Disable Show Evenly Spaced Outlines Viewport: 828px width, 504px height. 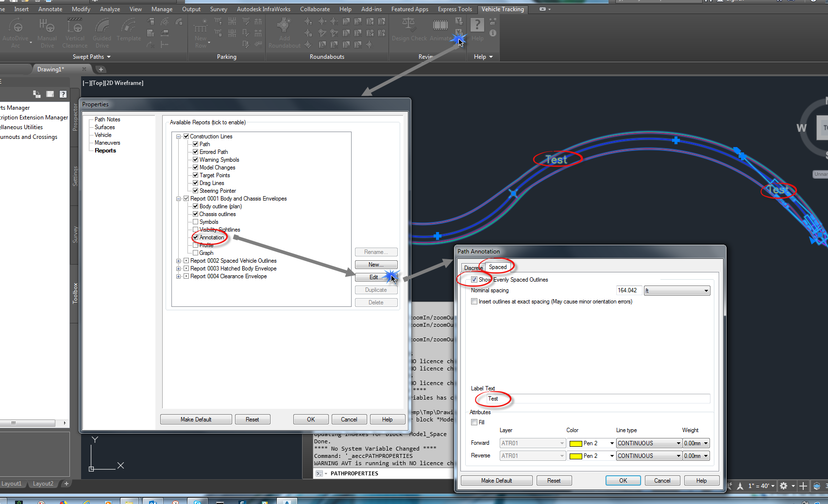coord(474,279)
